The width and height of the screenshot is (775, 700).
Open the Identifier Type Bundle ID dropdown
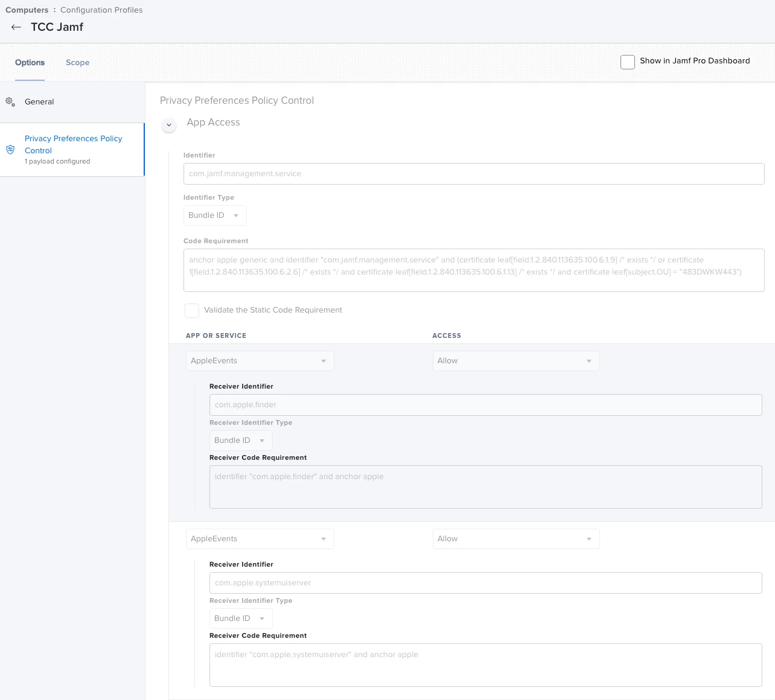(x=215, y=215)
